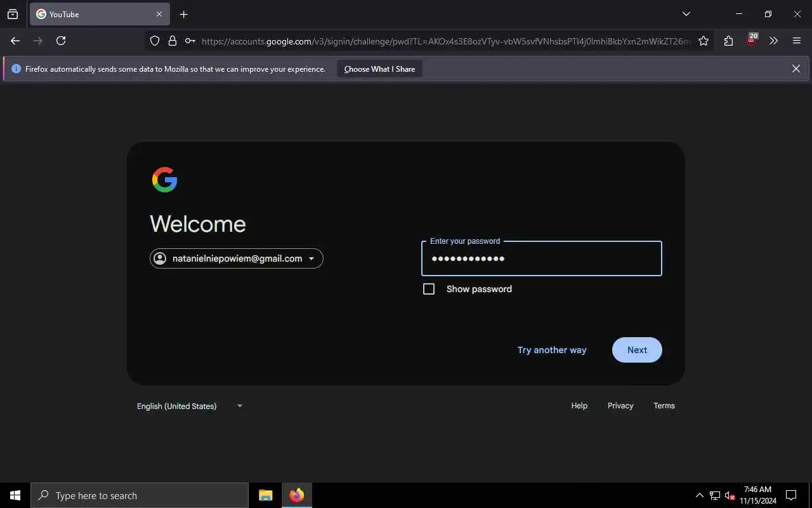Image resolution: width=812 pixels, height=508 pixels.
Task: Reload the current page
Action: pyautogui.click(x=61, y=41)
